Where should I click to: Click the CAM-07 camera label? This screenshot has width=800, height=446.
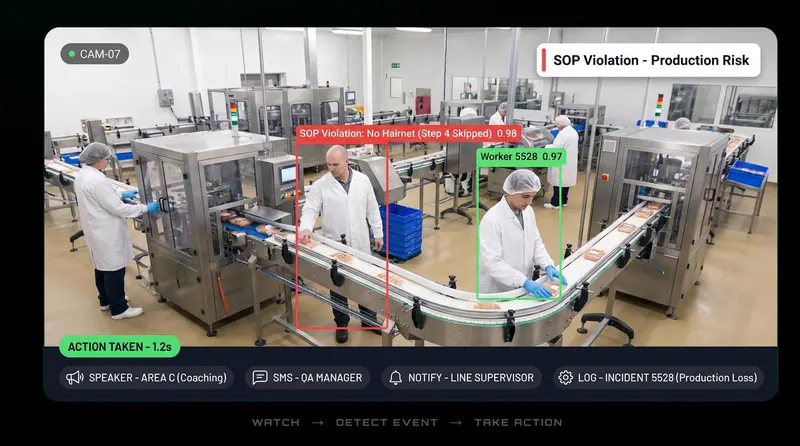pos(95,54)
